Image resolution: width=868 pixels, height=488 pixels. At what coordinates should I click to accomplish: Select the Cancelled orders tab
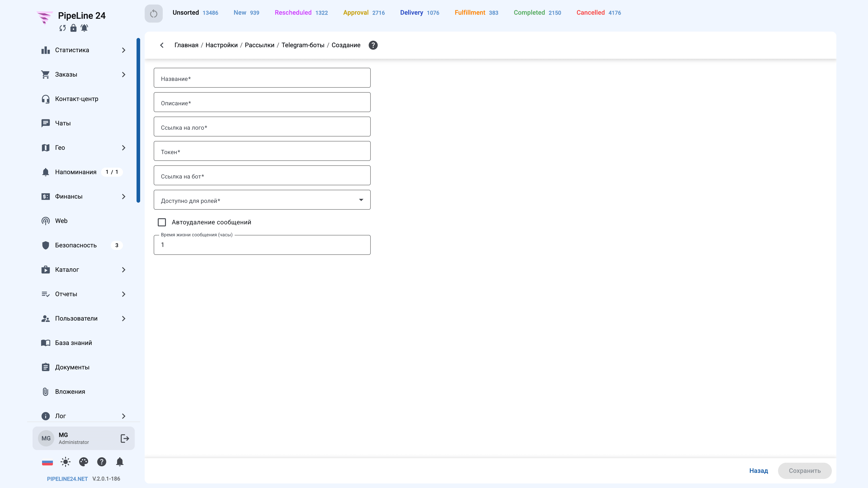click(x=598, y=12)
